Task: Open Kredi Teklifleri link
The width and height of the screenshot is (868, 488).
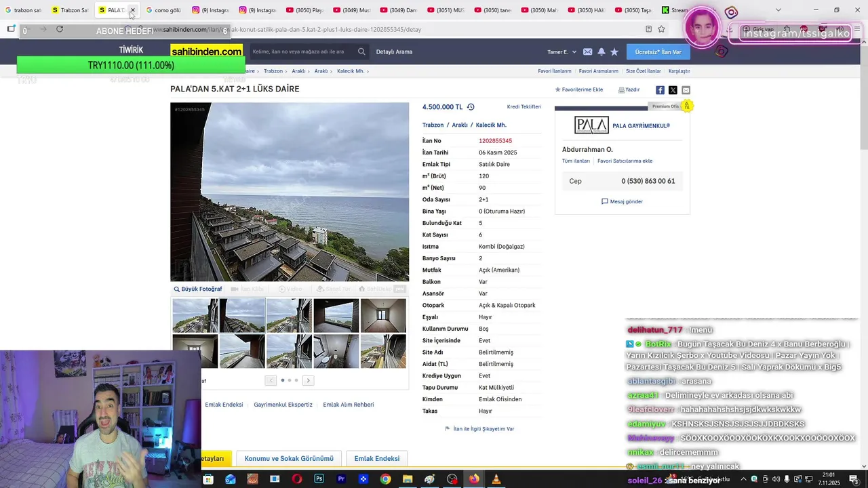Action: [524, 107]
